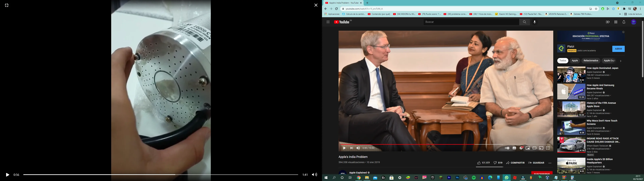Click the cast to TV icon

coord(541,148)
